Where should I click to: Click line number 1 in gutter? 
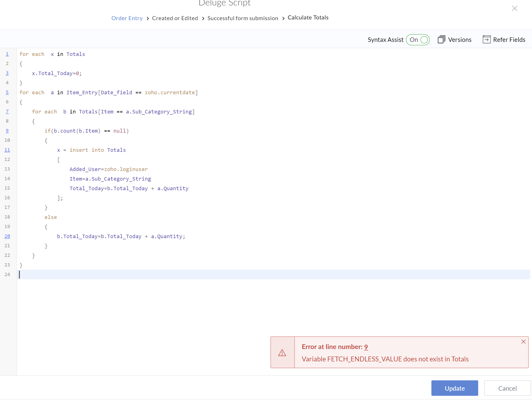pos(7,54)
